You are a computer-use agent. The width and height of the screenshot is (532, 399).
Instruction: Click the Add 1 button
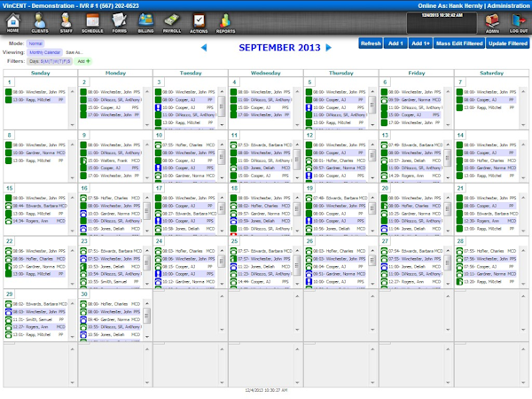395,43
